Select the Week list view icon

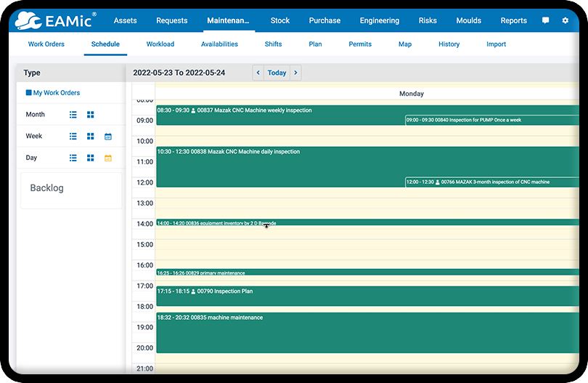(73, 137)
